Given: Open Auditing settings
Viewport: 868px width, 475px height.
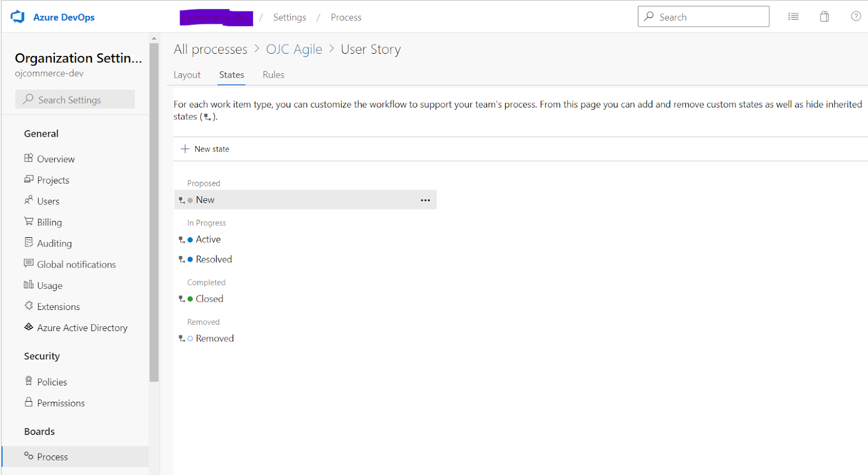Looking at the screenshot, I should 54,244.
